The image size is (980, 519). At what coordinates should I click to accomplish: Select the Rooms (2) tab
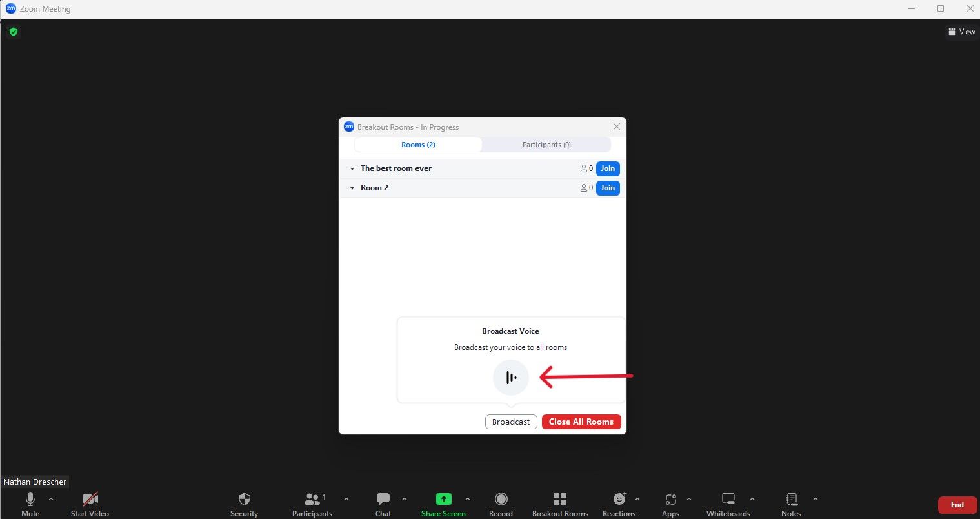click(418, 145)
